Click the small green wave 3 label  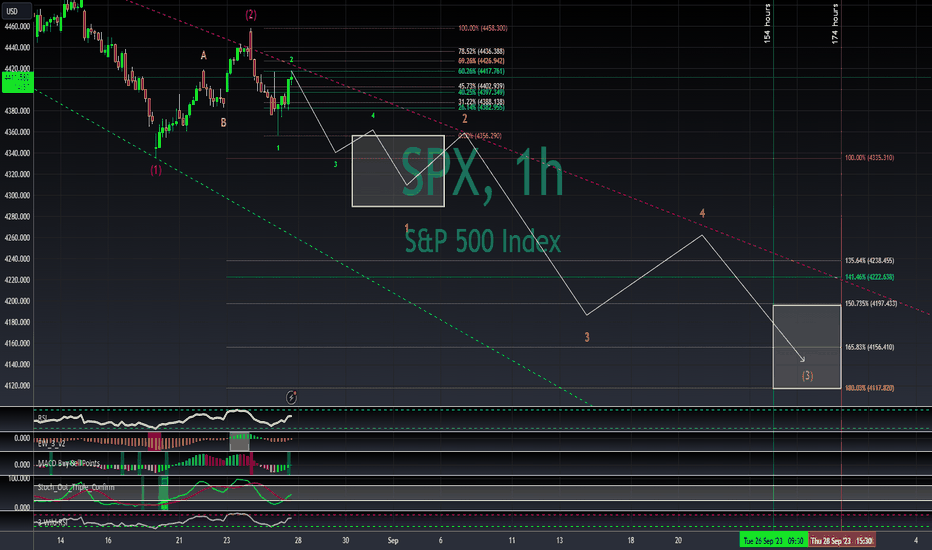click(335, 164)
